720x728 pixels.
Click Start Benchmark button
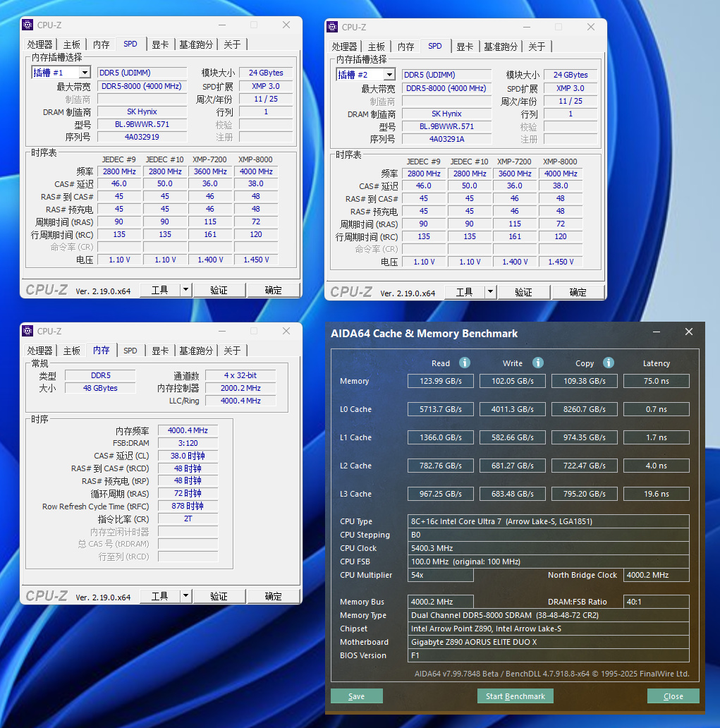tap(515, 696)
